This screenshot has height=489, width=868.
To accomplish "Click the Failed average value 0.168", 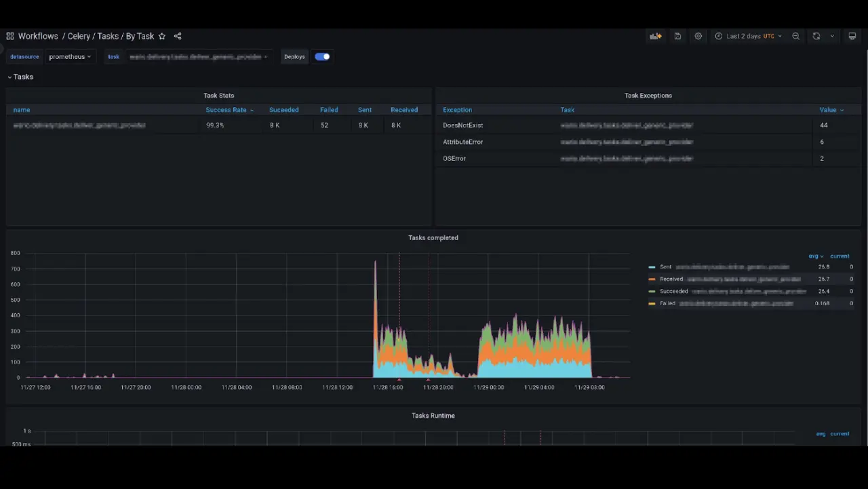I will click(x=822, y=304).
